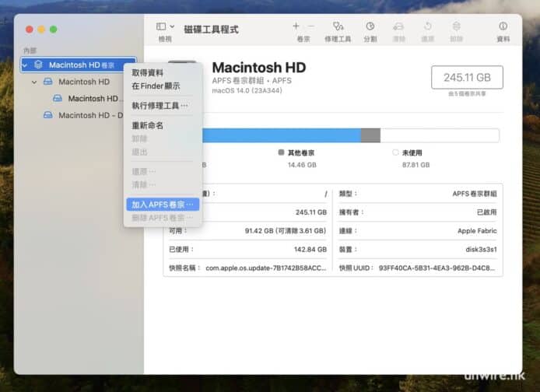Image resolution: width=540 pixels, height=392 pixels.
Task: Click the Info (資料) toolbar icon
Action: click(503, 26)
